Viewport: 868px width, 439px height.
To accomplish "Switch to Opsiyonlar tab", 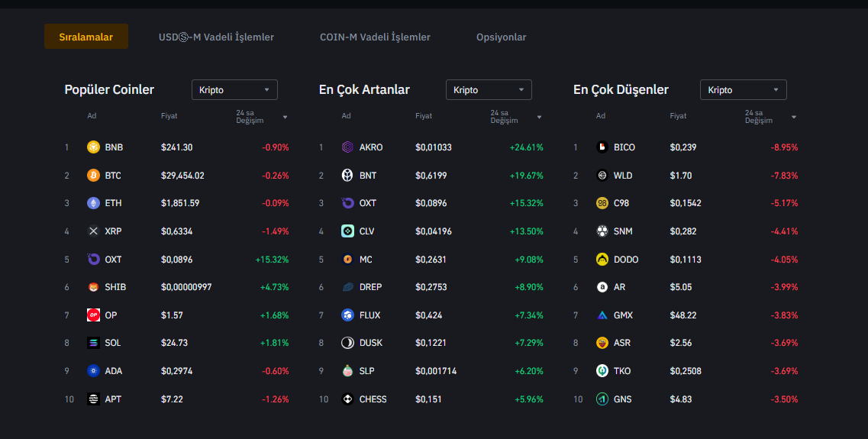I will point(501,37).
